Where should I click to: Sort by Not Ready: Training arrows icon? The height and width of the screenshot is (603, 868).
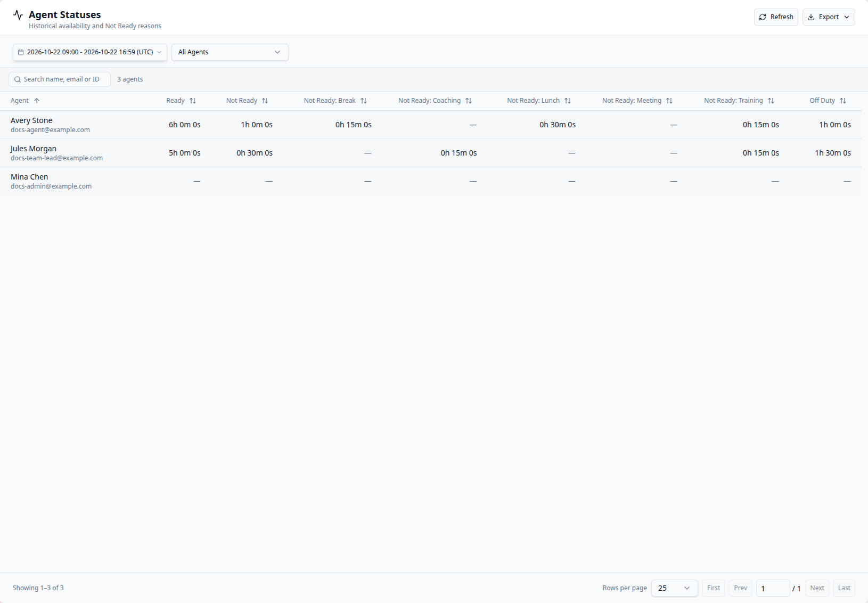(x=771, y=101)
